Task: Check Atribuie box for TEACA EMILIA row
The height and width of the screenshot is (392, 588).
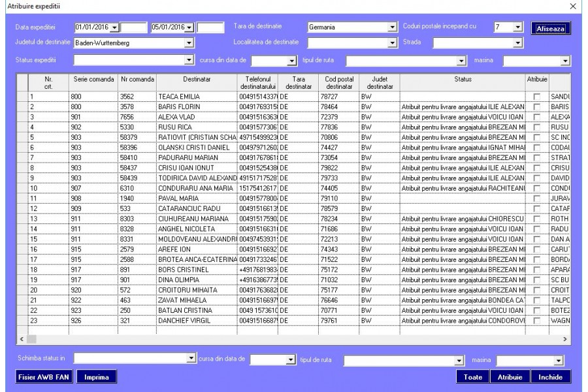Action: point(537,97)
